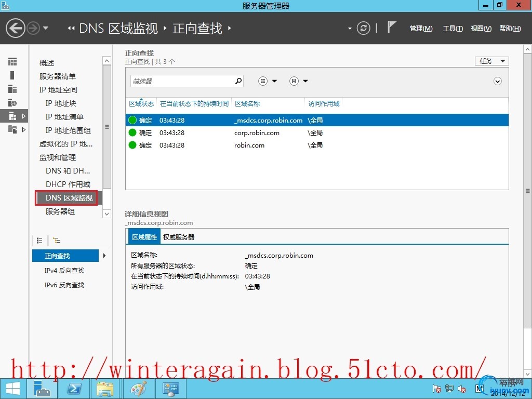Viewport: 532px width, 399px height.
Task: Open the Dashboard icon in left rail
Action: click(x=12, y=62)
